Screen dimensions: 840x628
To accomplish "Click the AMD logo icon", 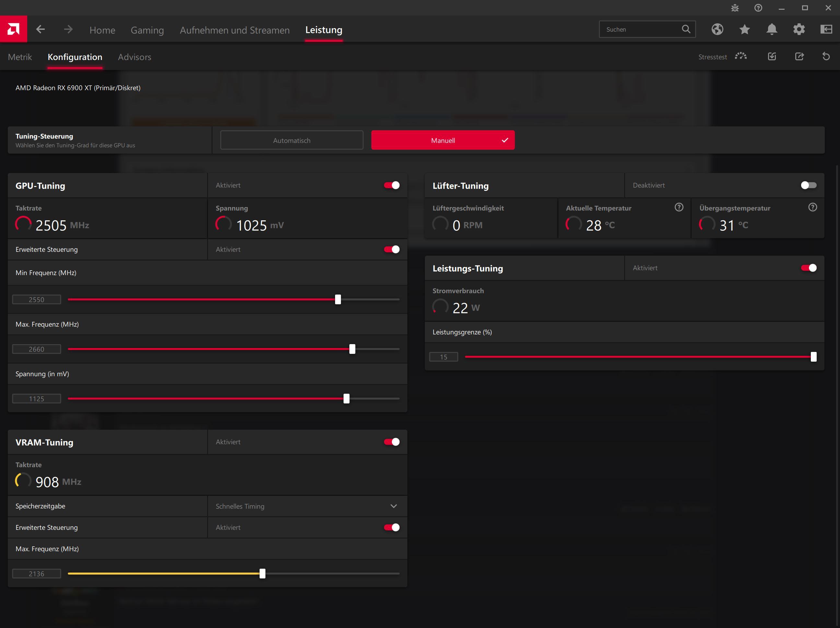I will click(13, 29).
